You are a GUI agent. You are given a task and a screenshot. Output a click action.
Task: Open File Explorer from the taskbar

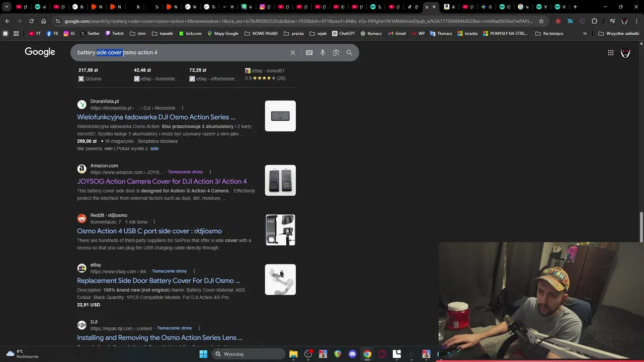click(x=293, y=354)
